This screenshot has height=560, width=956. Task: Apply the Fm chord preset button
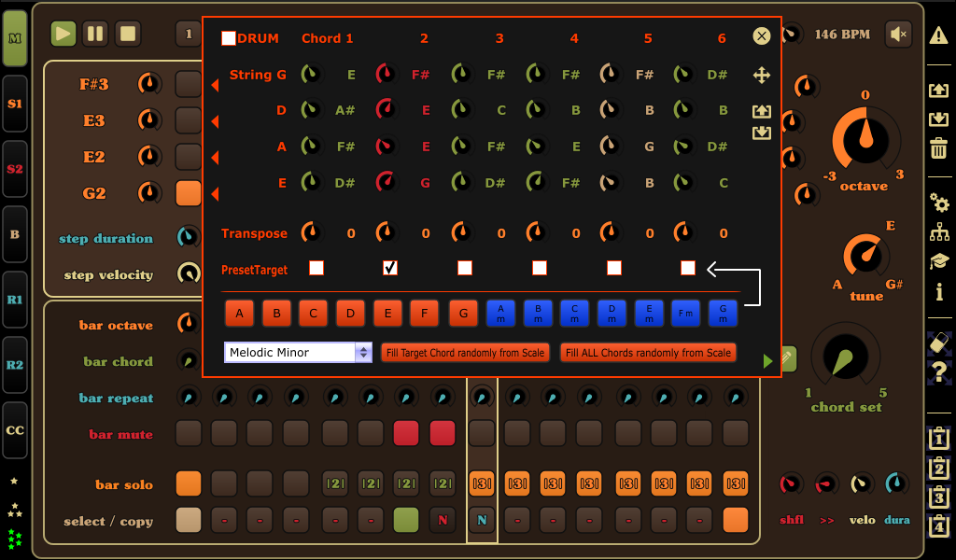coord(686,314)
